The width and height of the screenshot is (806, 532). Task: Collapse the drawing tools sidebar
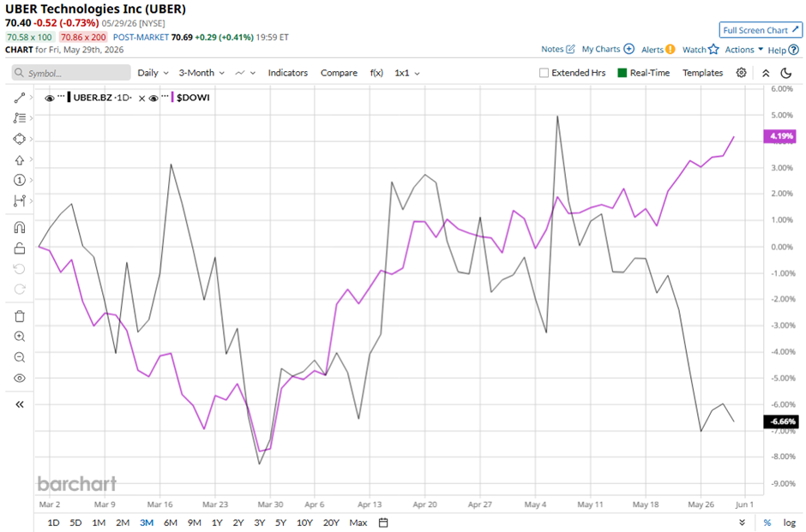coord(20,404)
